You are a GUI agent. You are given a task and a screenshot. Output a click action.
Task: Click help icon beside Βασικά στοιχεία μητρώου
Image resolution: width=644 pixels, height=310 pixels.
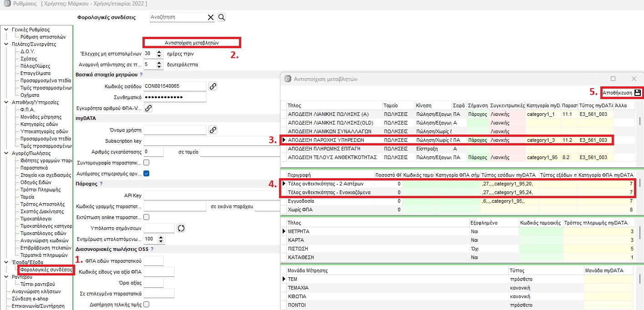(x=141, y=74)
